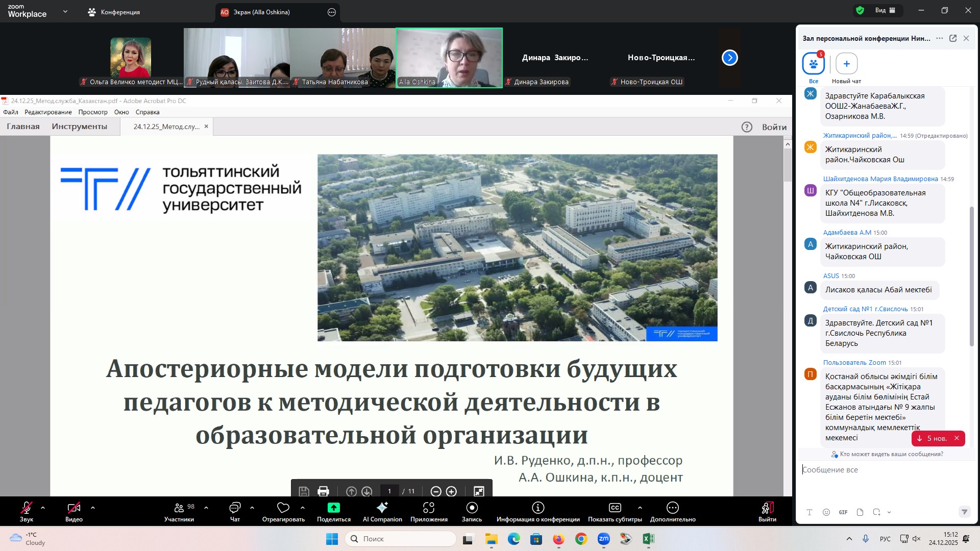The width and height of the screenshot is (980, 551).
Task: Switch to the Инструменты tab in Acrobat
Action: pyautogui.click(x=79, y=127)
